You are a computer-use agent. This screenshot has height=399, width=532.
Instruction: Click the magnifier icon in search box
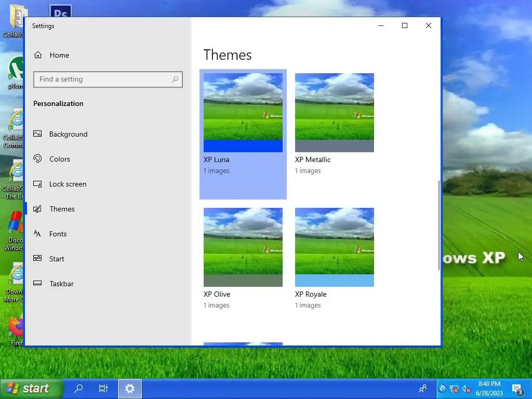[x=175, y=79]
